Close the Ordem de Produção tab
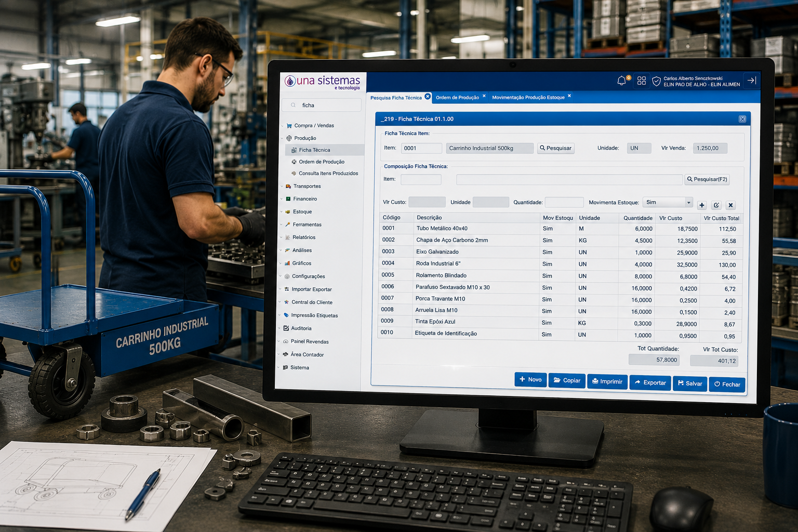Viewport: 798px width, 532px height. tap(484, 96)
